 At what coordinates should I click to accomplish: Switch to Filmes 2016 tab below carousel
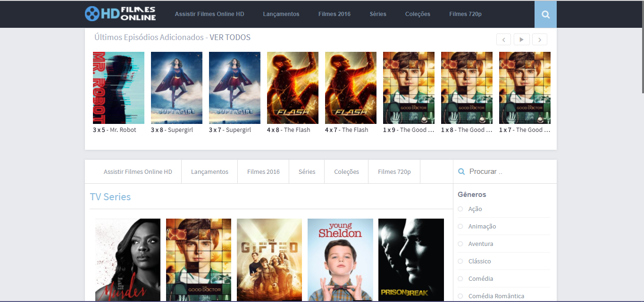(x=263, y=171)
